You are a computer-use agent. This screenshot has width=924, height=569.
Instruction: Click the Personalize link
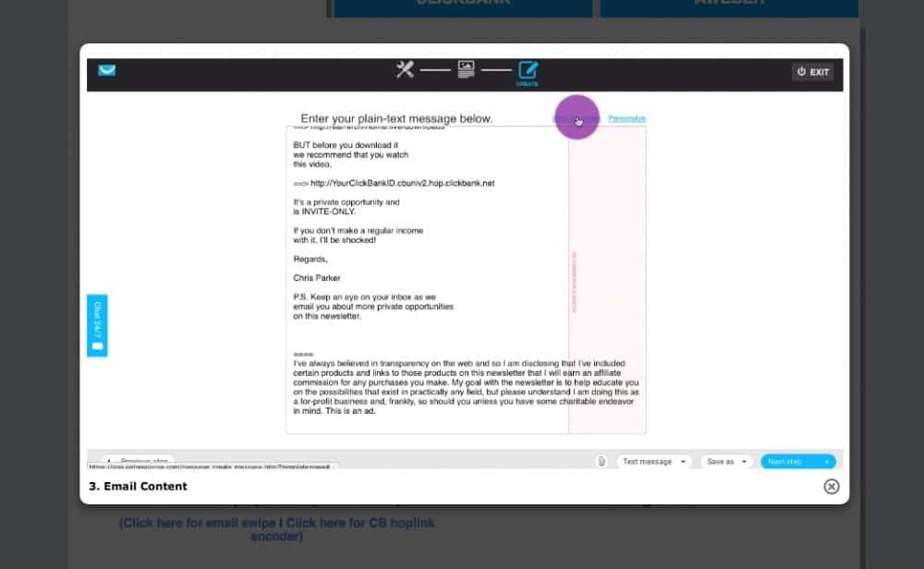626,118
